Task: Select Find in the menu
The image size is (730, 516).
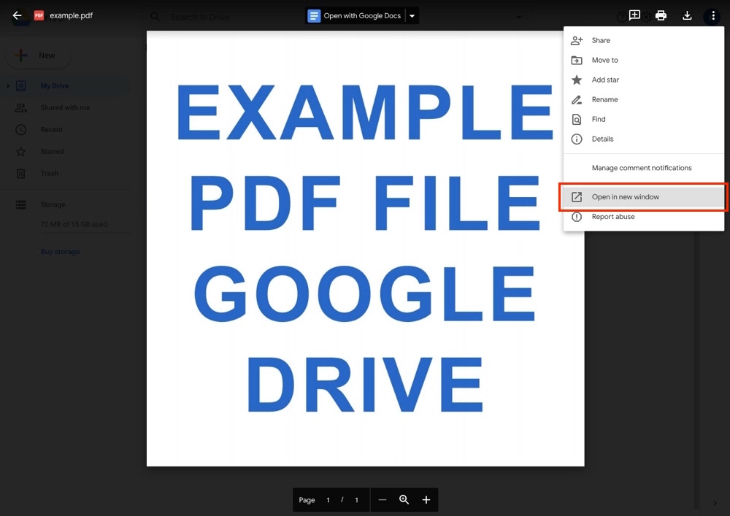Action: (x=643, y=119)
